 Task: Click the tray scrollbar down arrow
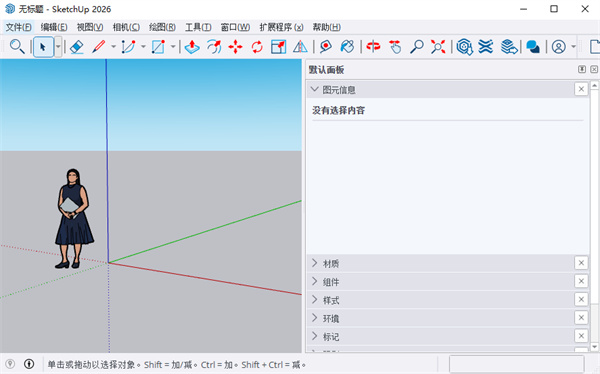(594, 347)
